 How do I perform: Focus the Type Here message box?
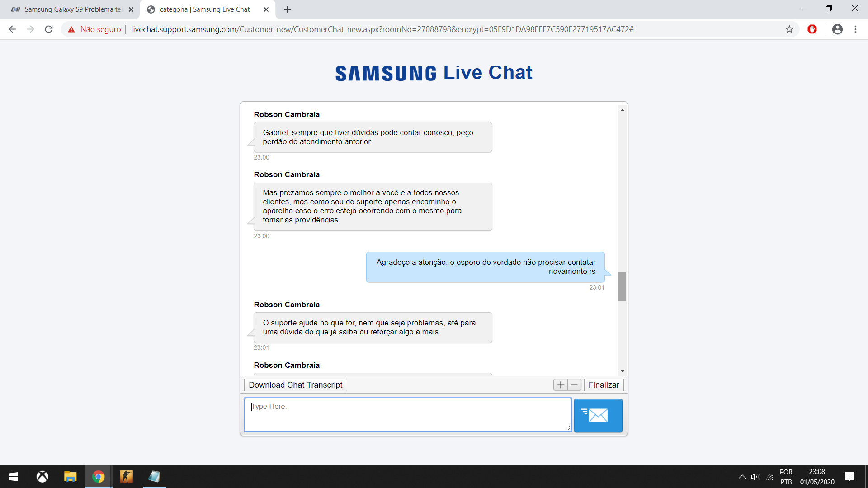click(408, 415)
